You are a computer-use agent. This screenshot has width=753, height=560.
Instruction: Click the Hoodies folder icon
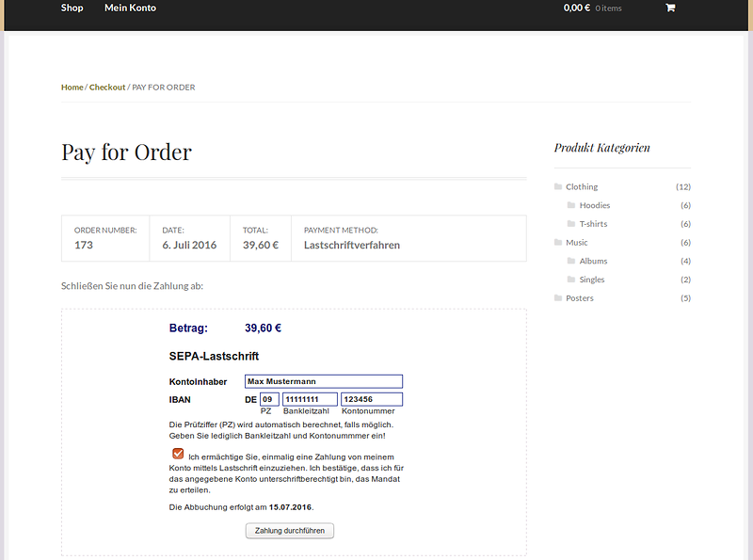[x=571, y=205]
